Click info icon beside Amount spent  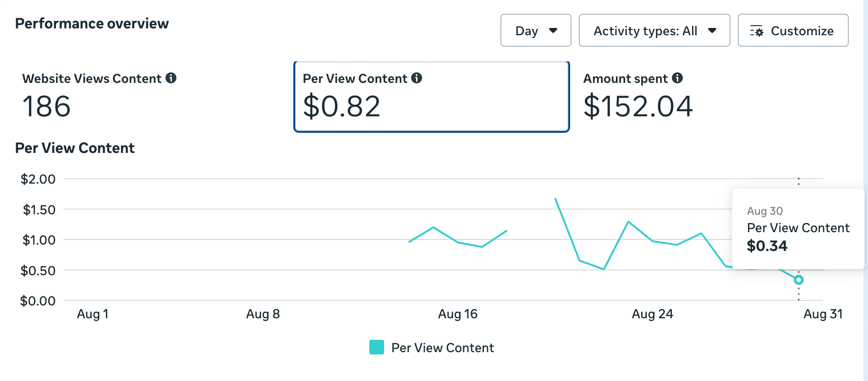(x=677, y=78)
